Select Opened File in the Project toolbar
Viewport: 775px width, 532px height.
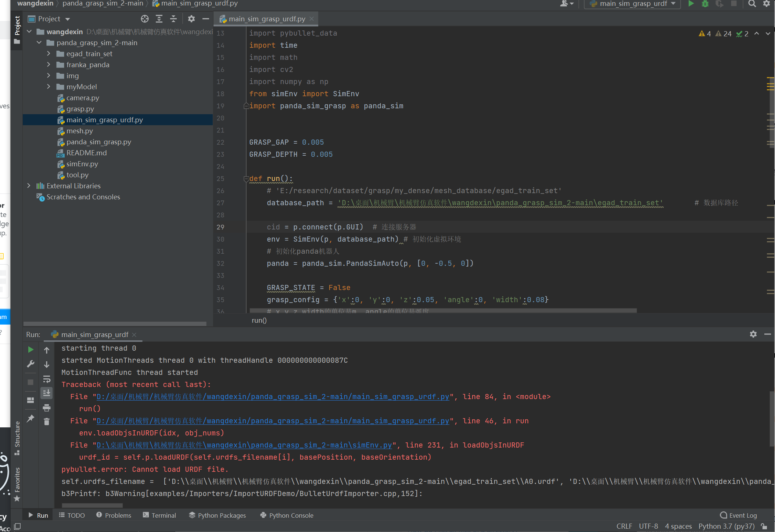(x=144, y=19)
